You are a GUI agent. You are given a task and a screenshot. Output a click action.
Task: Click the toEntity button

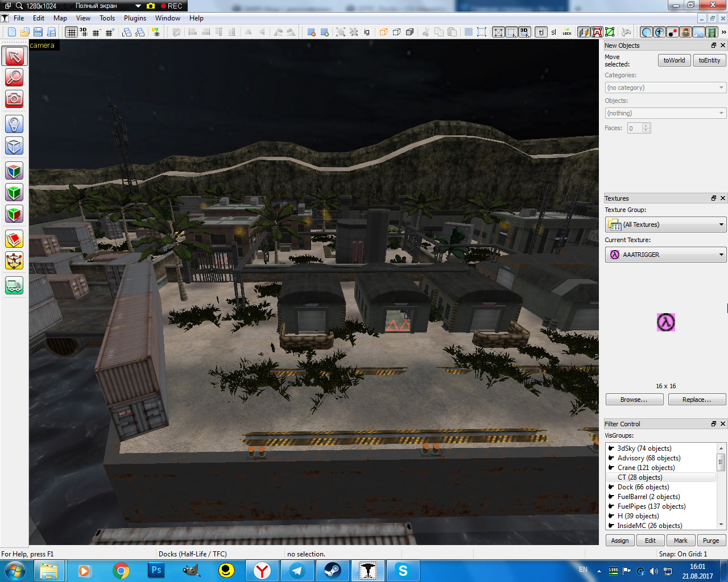pos(709,60)
